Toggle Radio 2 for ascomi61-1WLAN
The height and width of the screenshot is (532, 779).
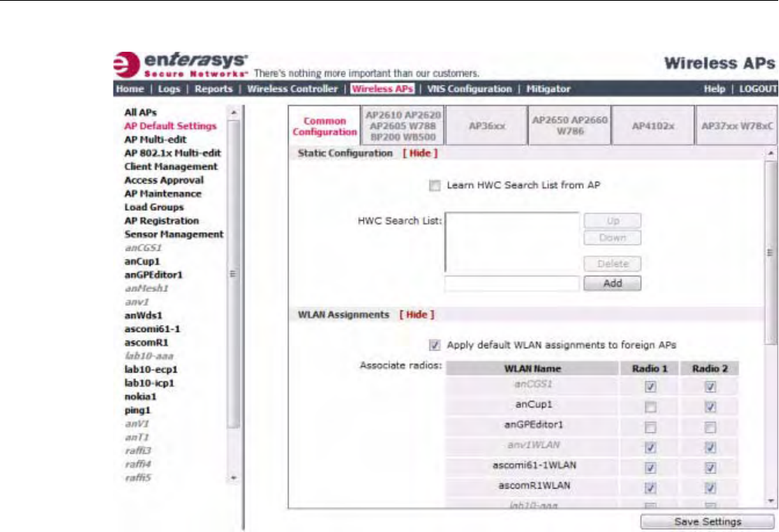[710, 468]
